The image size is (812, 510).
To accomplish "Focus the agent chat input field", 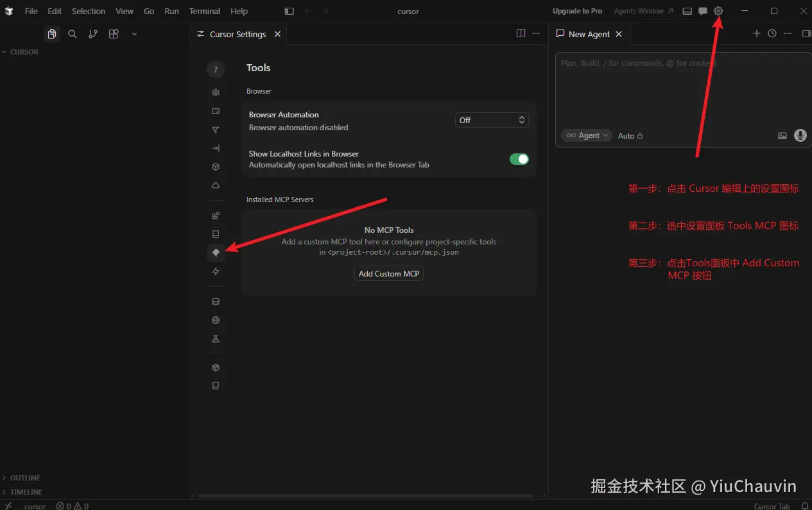I will [x=683, y=90].
